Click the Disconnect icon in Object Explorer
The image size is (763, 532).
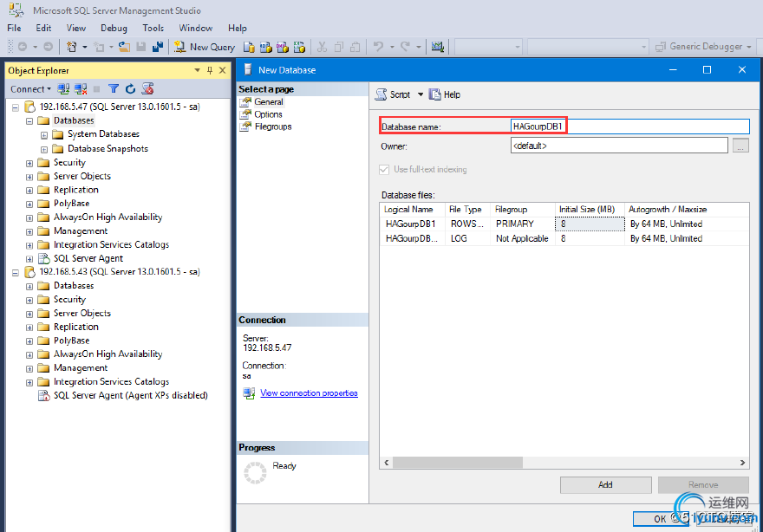click(81, 88)
